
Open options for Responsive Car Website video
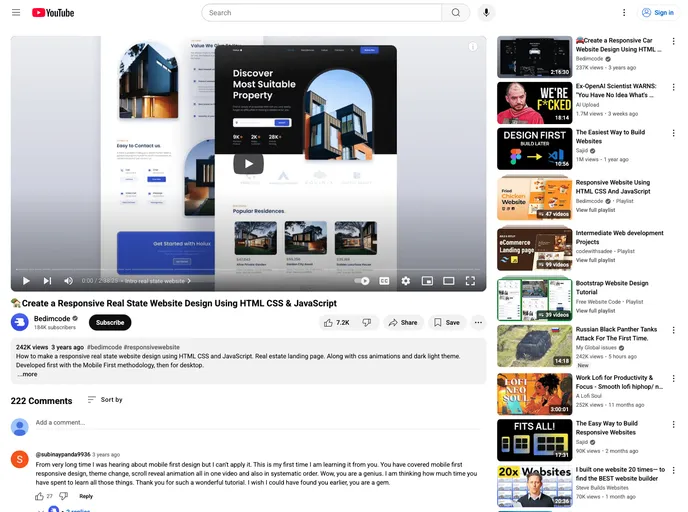pos(674,41)
